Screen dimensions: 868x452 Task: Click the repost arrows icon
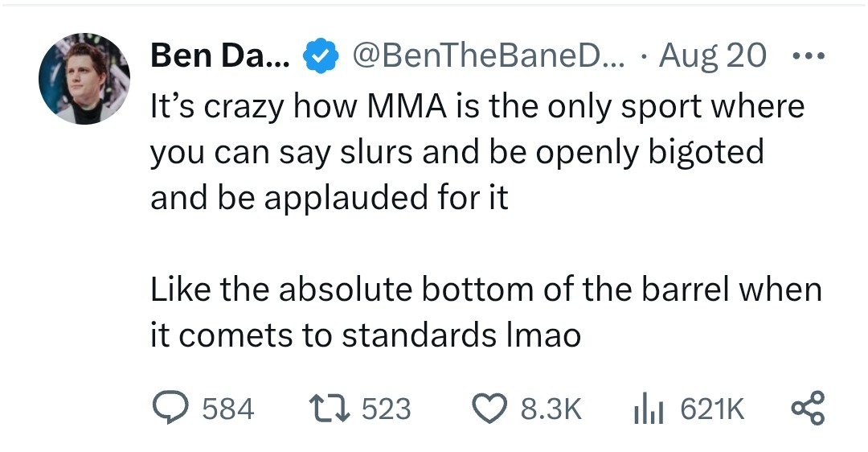click(x=330, y=409)
